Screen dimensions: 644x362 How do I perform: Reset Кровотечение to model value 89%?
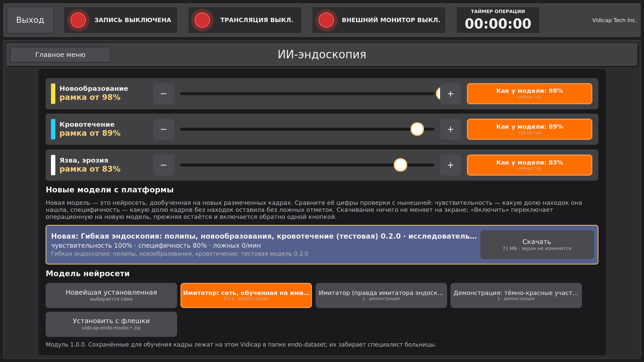[530, 129]
